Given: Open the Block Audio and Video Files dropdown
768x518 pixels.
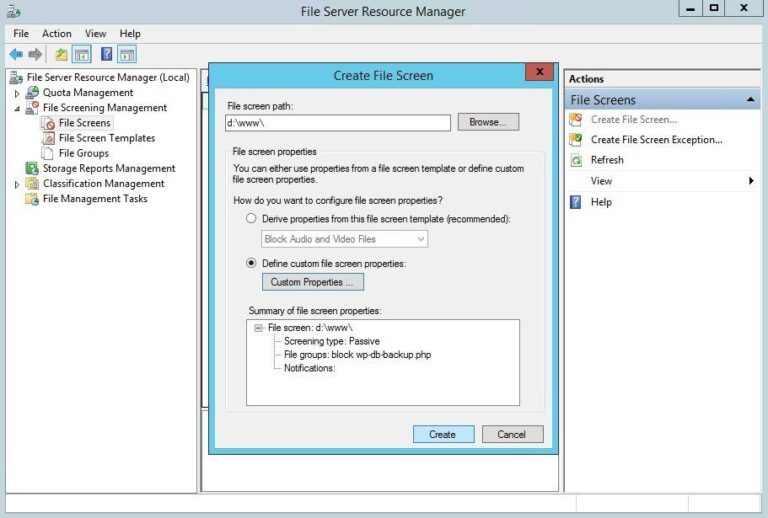Looking at the screenshot, I should (420, 239).
